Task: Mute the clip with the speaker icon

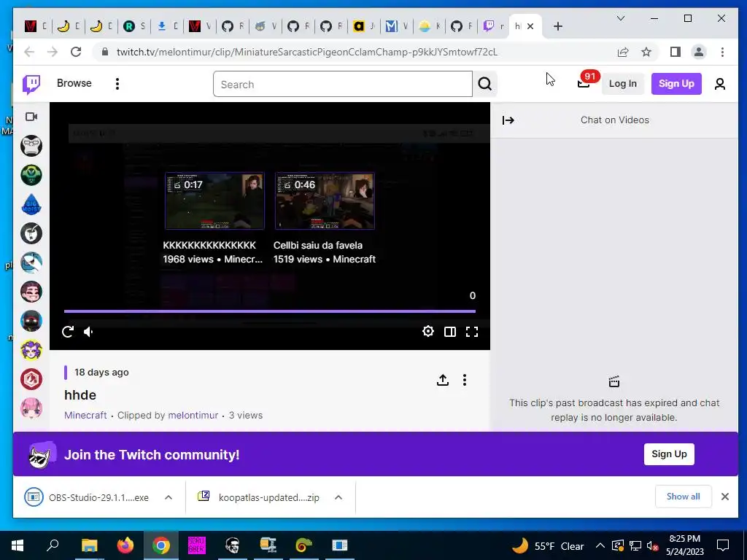Action: click(89, 332)
